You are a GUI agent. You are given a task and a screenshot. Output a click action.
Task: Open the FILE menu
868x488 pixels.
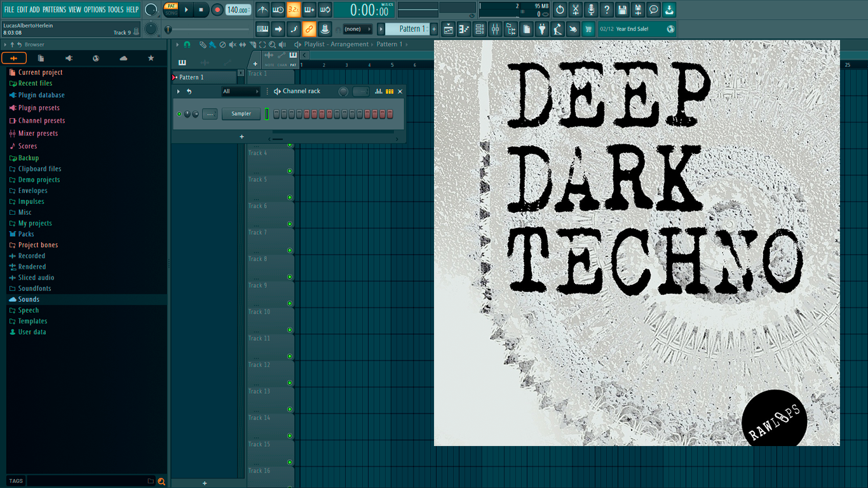click(9, 10)
